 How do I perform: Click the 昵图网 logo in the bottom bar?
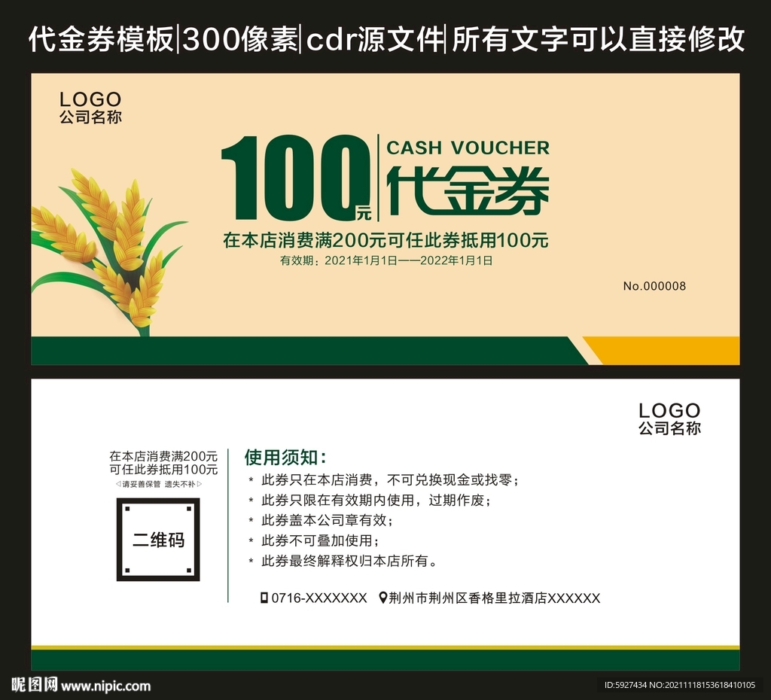[34, 685]
